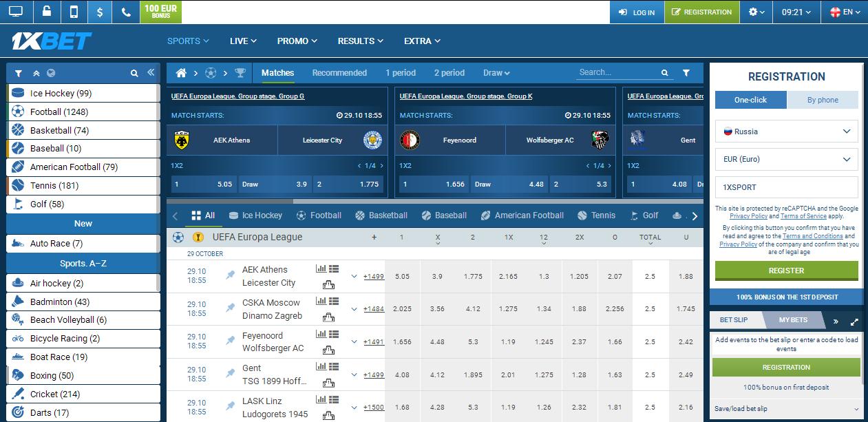Open the EUR (Euro) currency dropdown
868x422 pixels.
(x=786, y=159)
